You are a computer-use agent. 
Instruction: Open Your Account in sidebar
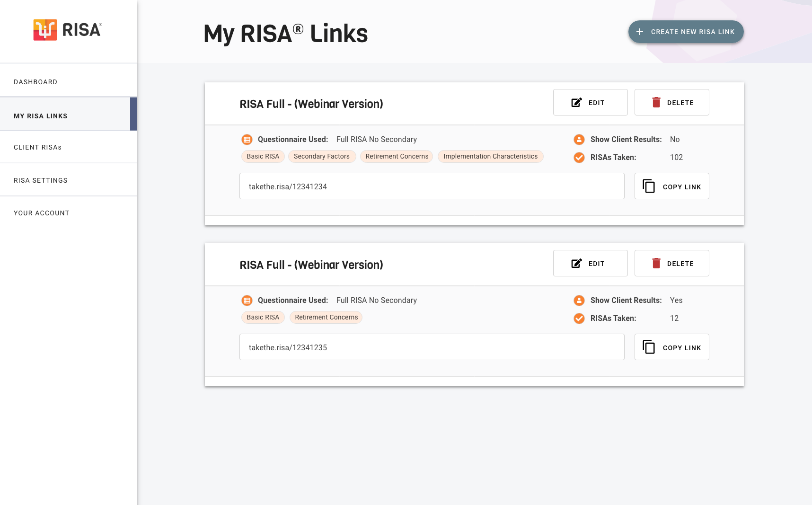(x=69, y=213)
